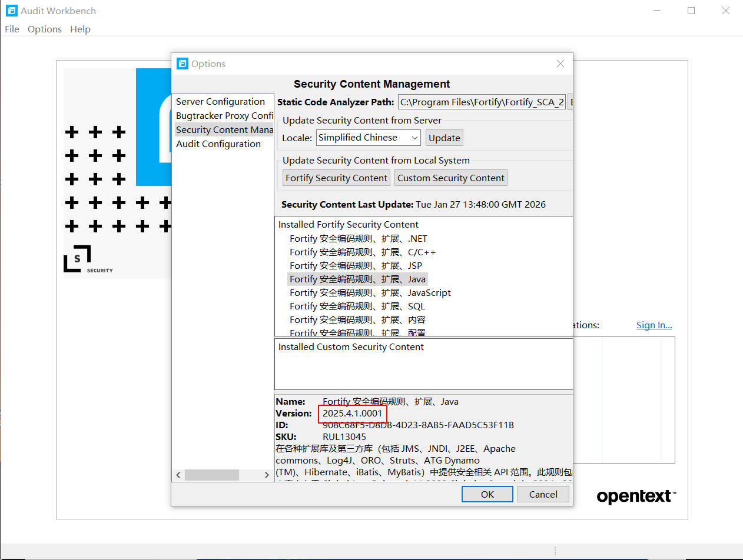The height and width of the screenshot is (560, 743).
Task: Select Audit Configuration in the sidebar
Action: tap(218, 144)
